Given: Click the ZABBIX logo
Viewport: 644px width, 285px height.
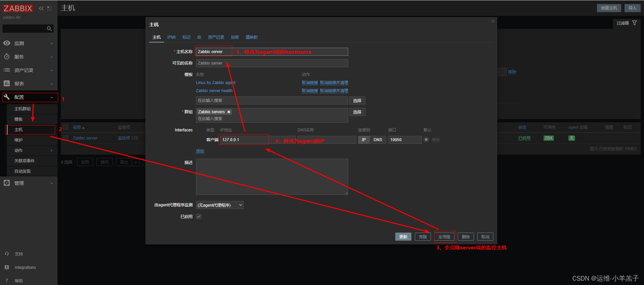Looking at the screenshot, I should coord(18,8).
